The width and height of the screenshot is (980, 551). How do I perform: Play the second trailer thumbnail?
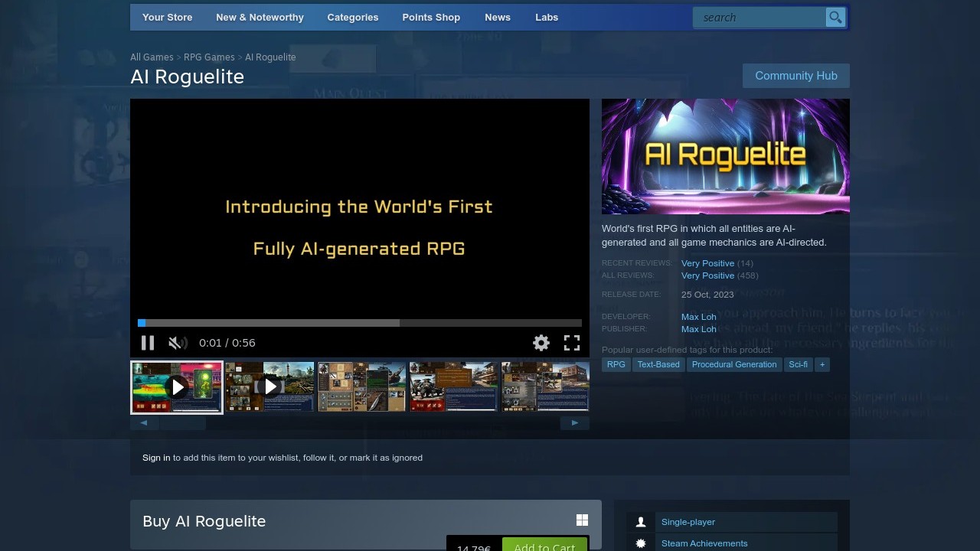click(269, 387)
